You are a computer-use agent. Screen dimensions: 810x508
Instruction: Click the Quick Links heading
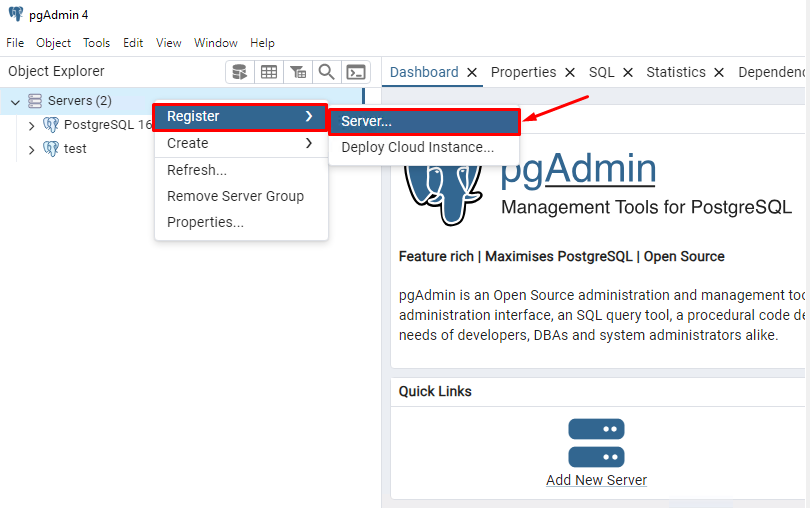434,391
